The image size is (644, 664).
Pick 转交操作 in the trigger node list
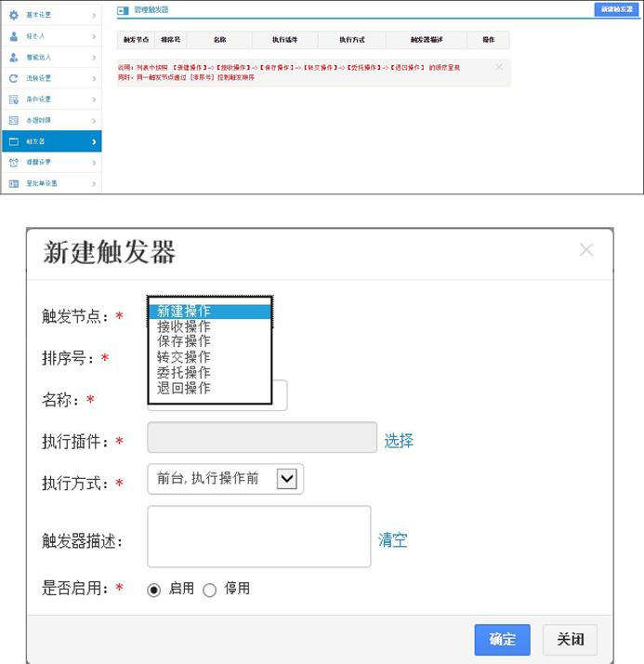tap(184, 357)
